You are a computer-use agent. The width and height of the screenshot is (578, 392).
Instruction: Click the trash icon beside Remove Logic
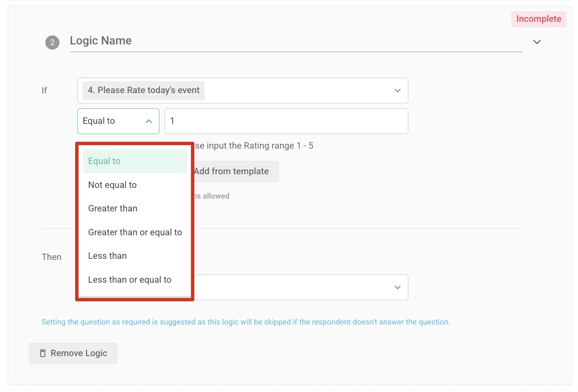coord(43,353)
